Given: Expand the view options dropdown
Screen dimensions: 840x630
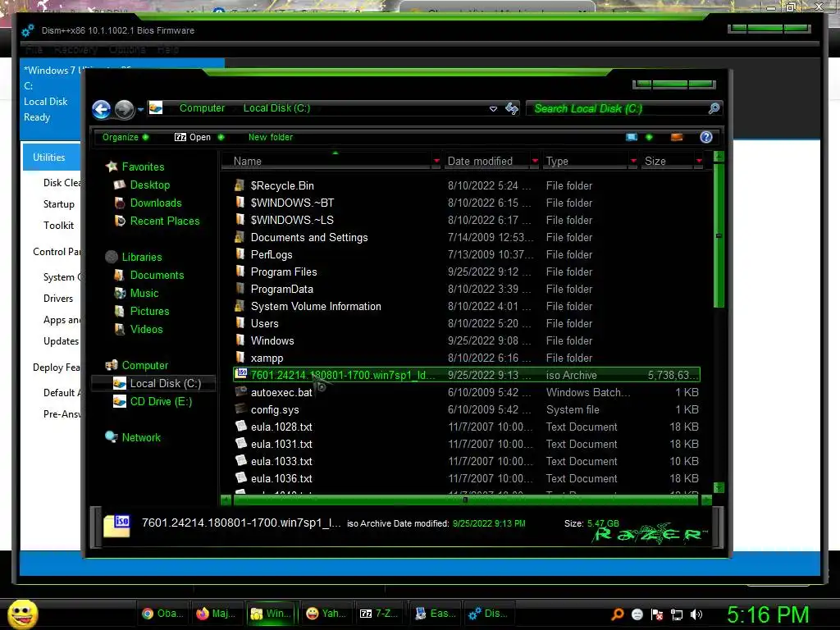Looking at the screenshot, I should [x=649, y=137].
